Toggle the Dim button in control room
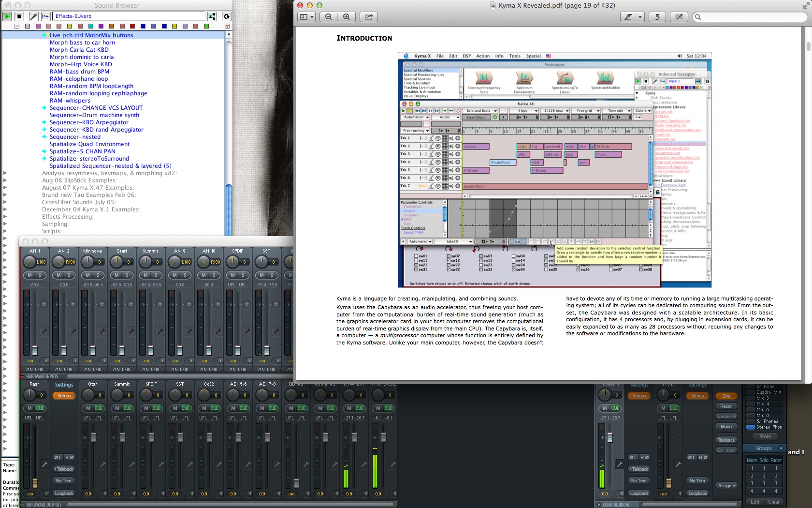The width and height of the screenshot is (812, 508). 726,396
